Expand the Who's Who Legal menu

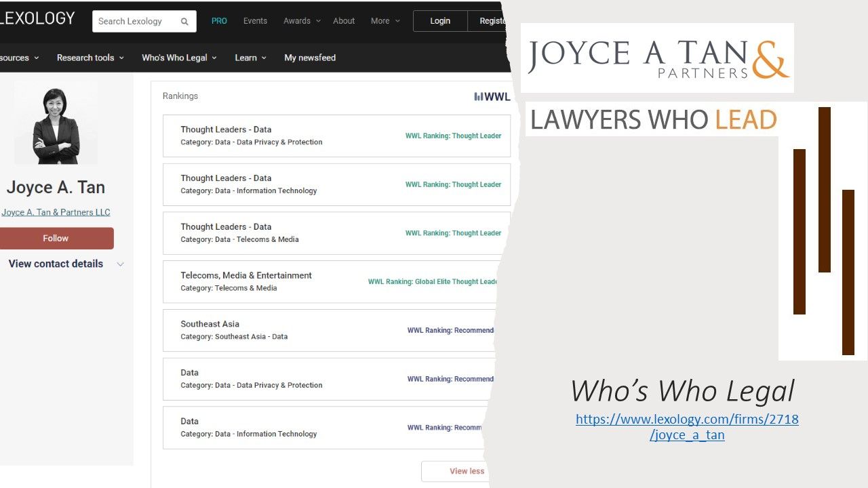point(179,58)
